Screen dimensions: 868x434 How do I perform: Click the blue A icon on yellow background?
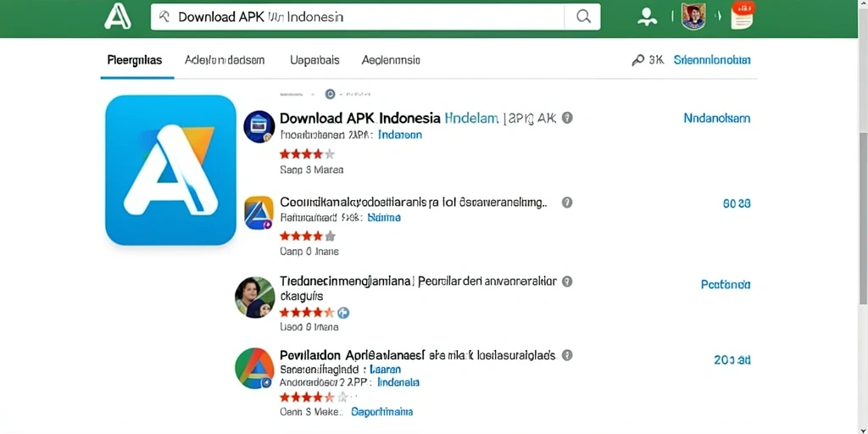(x=259, y=213)
